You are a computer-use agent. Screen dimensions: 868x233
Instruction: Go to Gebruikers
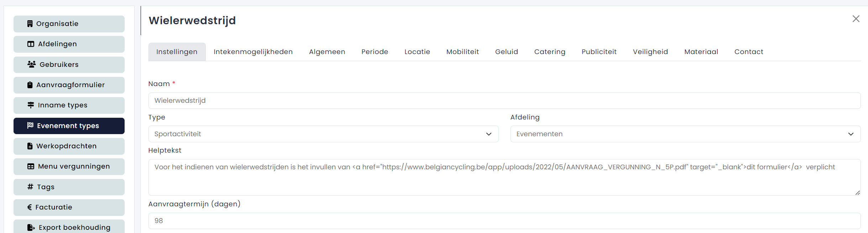click(69, 64)
